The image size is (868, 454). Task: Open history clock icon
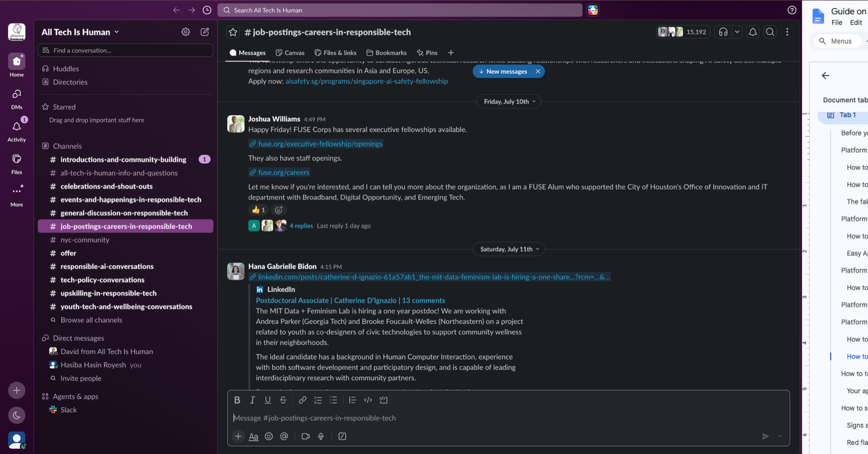point(207,10)
